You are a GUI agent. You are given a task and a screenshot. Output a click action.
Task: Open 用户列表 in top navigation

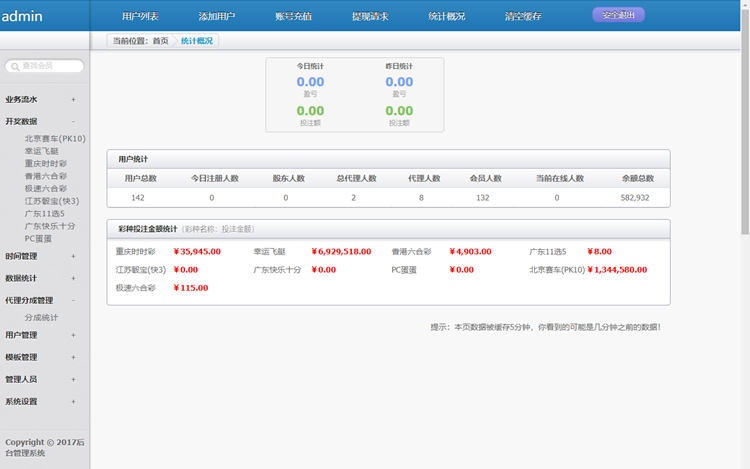140,17
